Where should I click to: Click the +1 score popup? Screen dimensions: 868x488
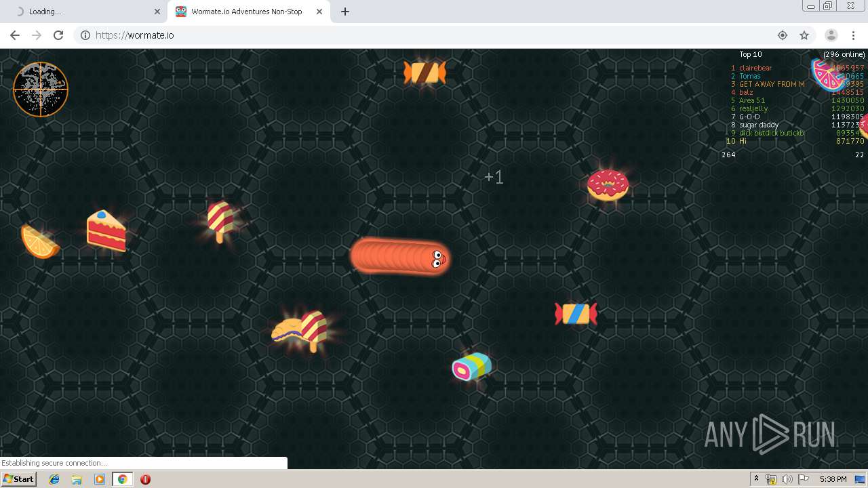pyautogui.click(x=494, y=177)
